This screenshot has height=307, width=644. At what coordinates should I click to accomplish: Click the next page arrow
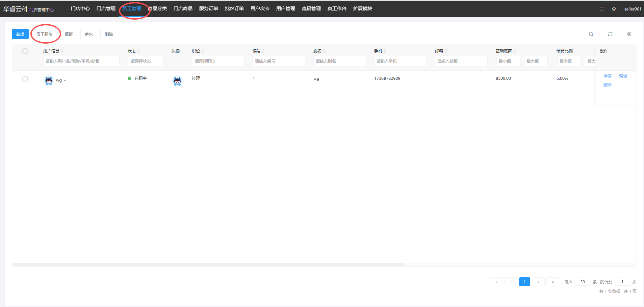click(538, 282)
